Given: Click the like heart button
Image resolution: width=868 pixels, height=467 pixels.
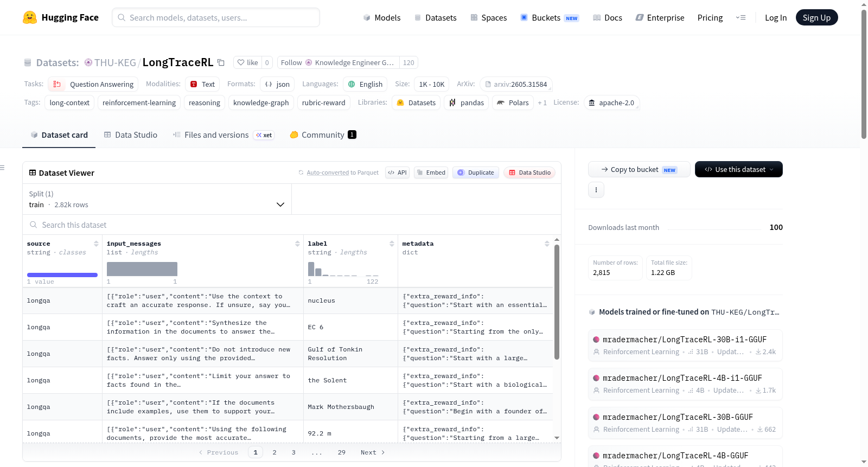Looking at the screenshot, I should tap(247, 62).
